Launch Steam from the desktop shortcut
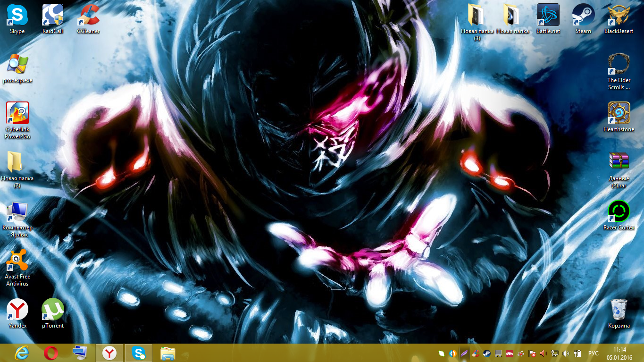This screenshot has width=644, height=362. pyautogui.click(x=583, y=19)
